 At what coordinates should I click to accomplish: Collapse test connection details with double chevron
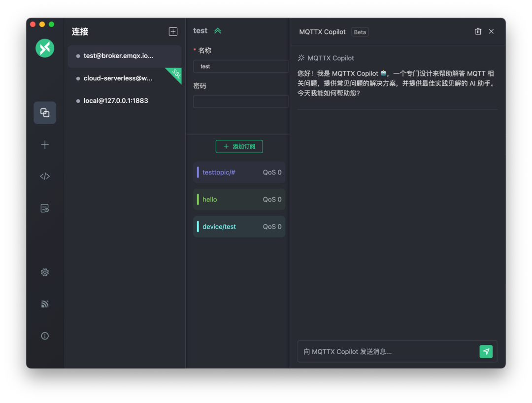pos(218,31)
